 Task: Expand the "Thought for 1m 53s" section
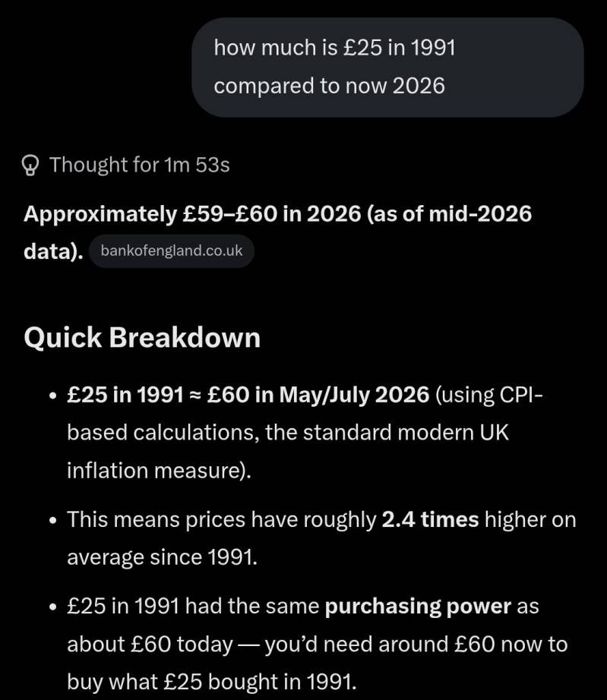(125, 166)
